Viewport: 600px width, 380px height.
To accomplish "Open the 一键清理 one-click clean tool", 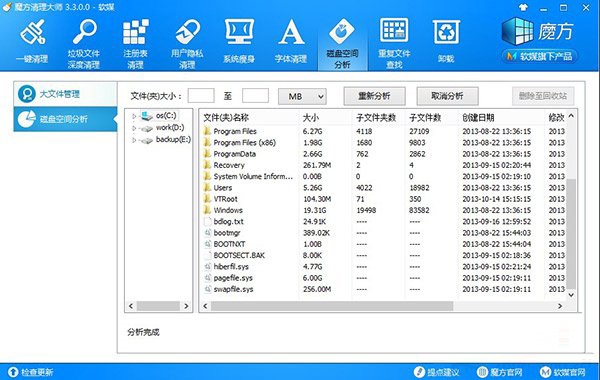I will (x=33, y=42).
